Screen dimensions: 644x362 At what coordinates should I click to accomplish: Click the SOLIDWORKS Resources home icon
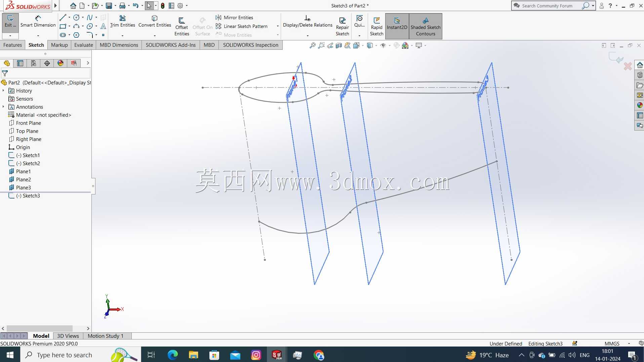pos(640,65)
